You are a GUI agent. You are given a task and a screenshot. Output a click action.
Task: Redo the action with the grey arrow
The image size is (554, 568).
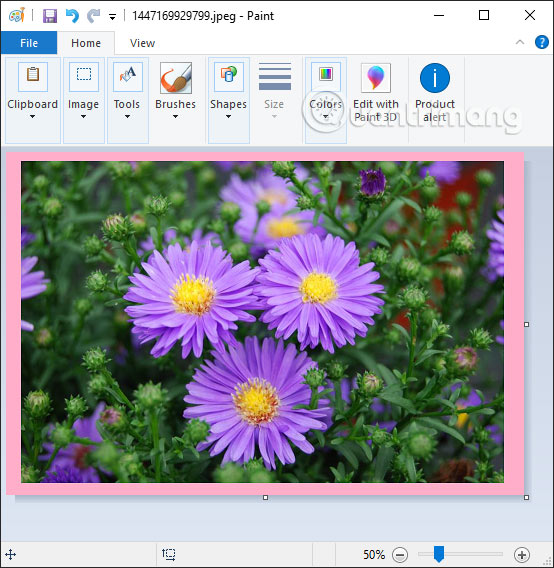pyautogui.click(x=93, y=16)
